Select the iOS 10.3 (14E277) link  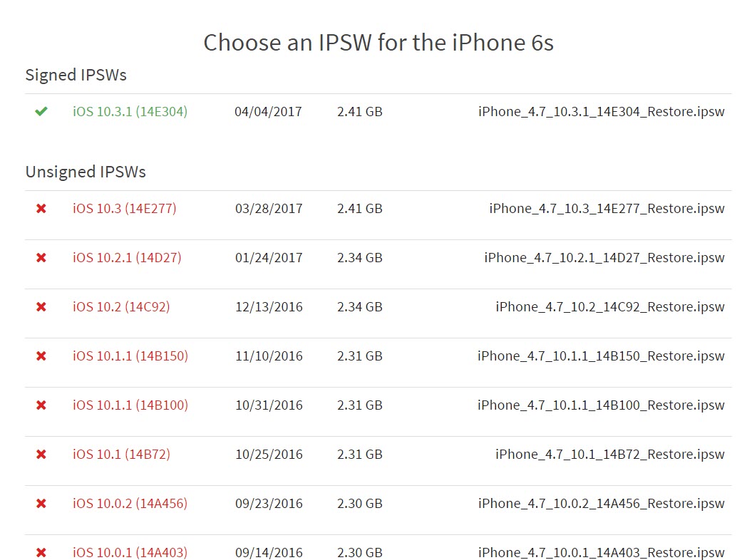(x=124, y=209)
